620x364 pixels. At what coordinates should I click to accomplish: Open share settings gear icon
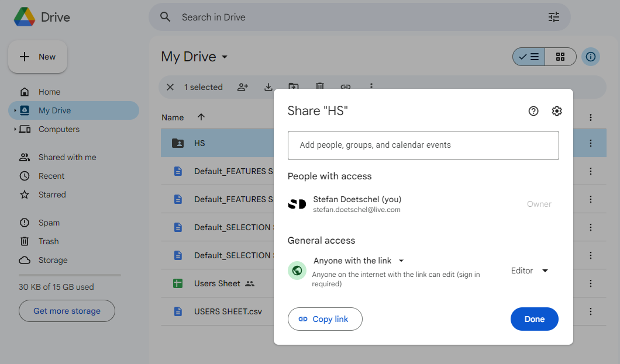tap(557, 111)
